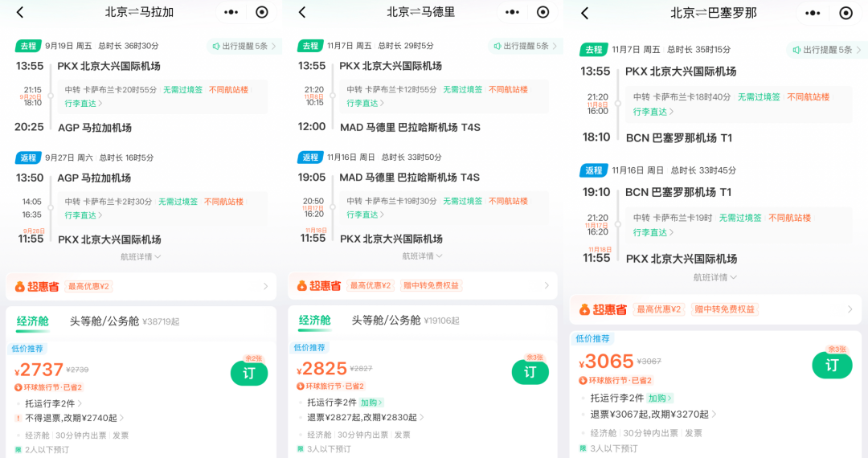
Task: Tap 加购 baggage on the ¥3065 fare
Action: point(661,399)
